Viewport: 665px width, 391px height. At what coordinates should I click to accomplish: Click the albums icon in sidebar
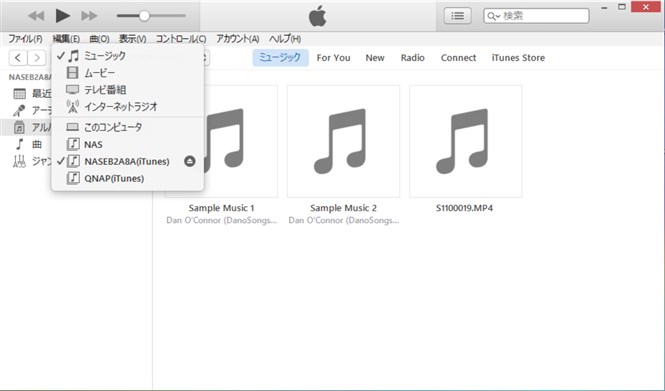pyautogui.click(x=19, y=127)
